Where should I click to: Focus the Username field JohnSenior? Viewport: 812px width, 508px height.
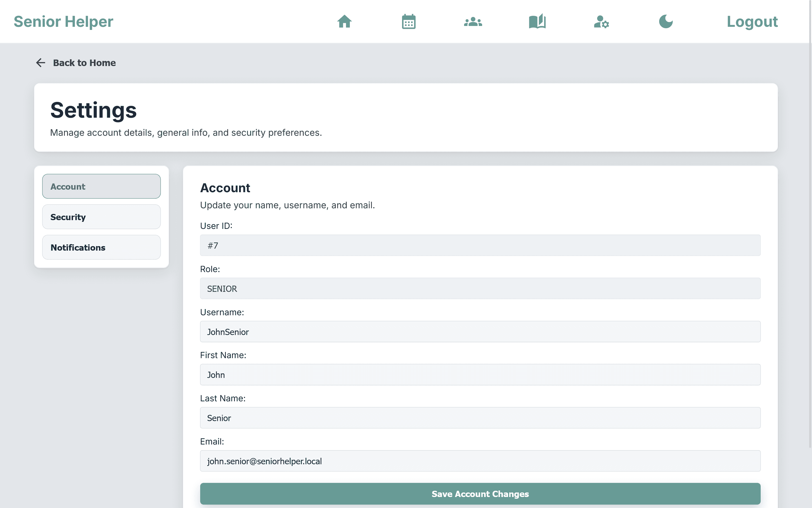point(480,332)
